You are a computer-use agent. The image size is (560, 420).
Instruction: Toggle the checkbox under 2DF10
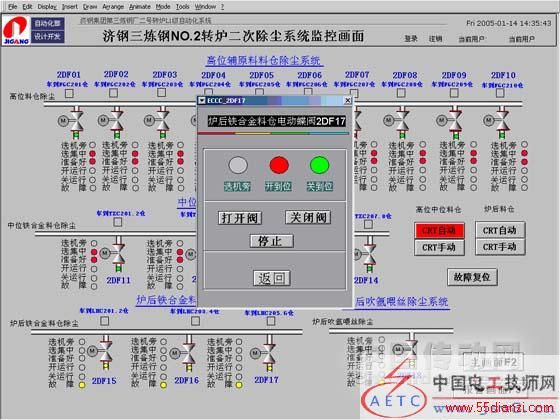coord(500,92)
